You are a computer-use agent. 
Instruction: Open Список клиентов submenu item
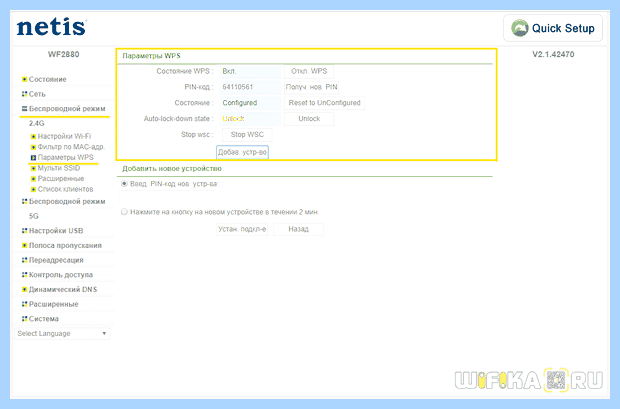pyautogui.click(x=65, y=189)
